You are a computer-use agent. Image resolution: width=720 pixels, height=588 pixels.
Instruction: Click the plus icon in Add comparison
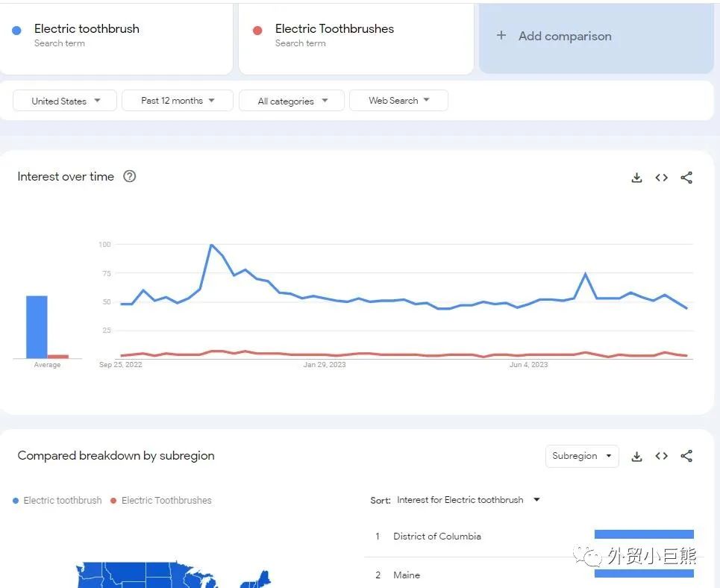[x=501, y=36]
